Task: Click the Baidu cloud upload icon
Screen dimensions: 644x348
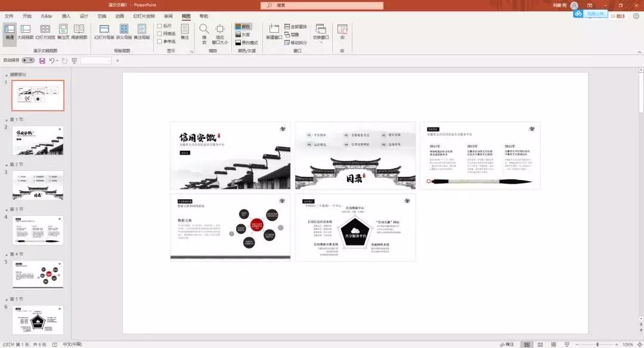Action: coord(578,14)
